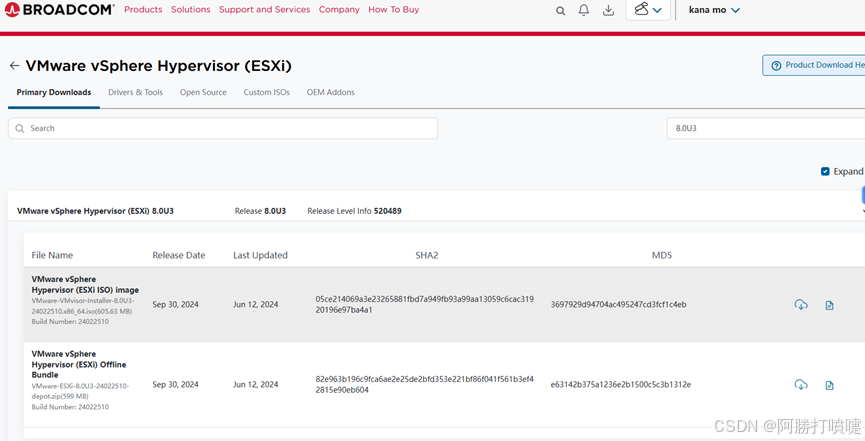Image resolution: width=865 pixels, height=441 pixels.
Task: Open the 8.0U3 version dropdown
Action: (766, 128)
